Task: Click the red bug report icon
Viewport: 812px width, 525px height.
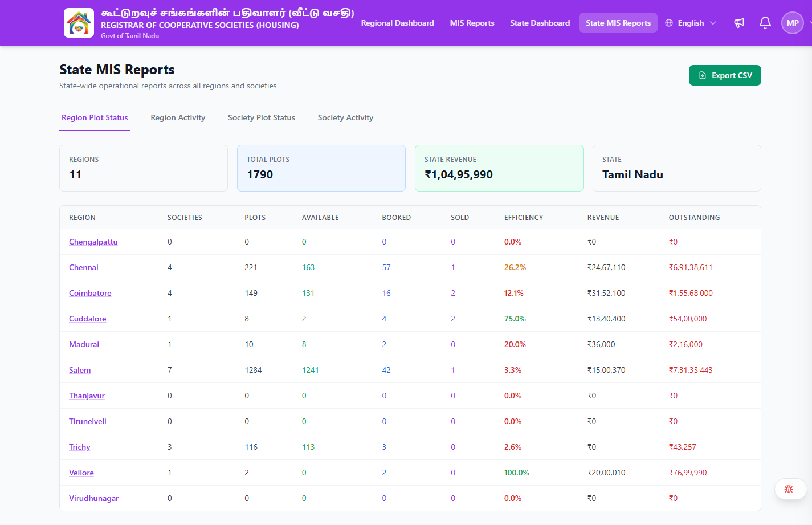Action: pos(789,489)
